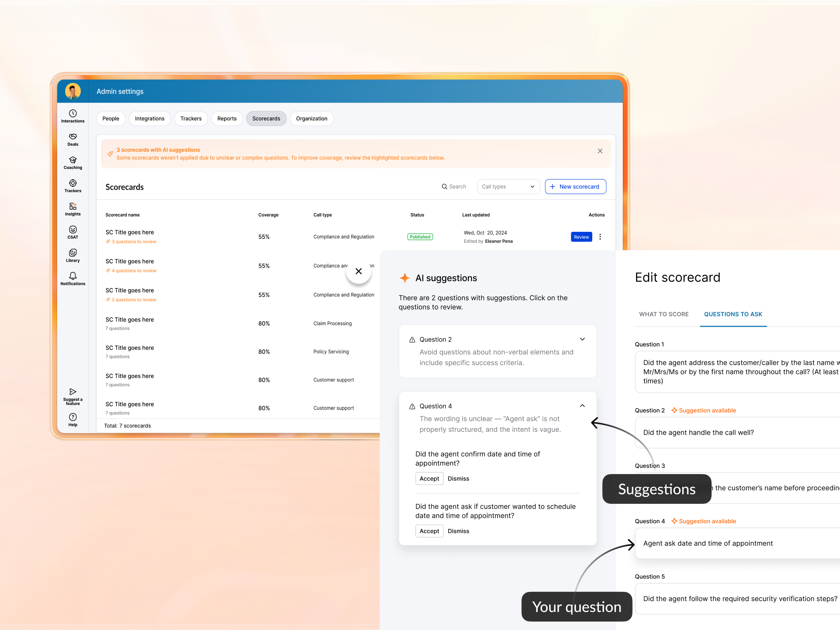Dismiss the schedule appointment suggestion
Screen dimensions: 840x630
458,531
